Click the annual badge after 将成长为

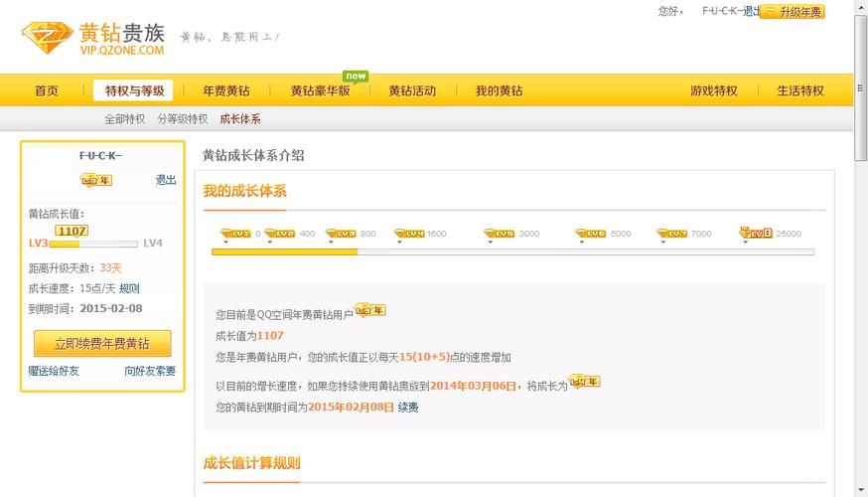click(x=585, y=382)
